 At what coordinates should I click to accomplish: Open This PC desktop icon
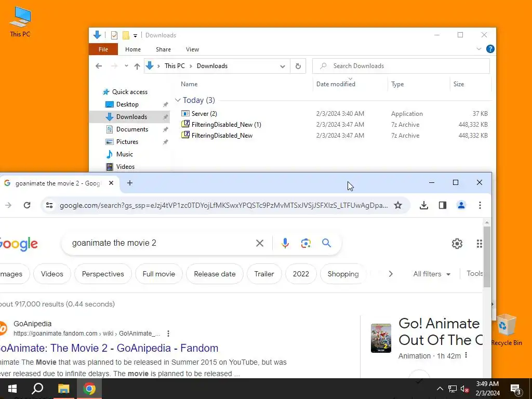click(20, 21)
